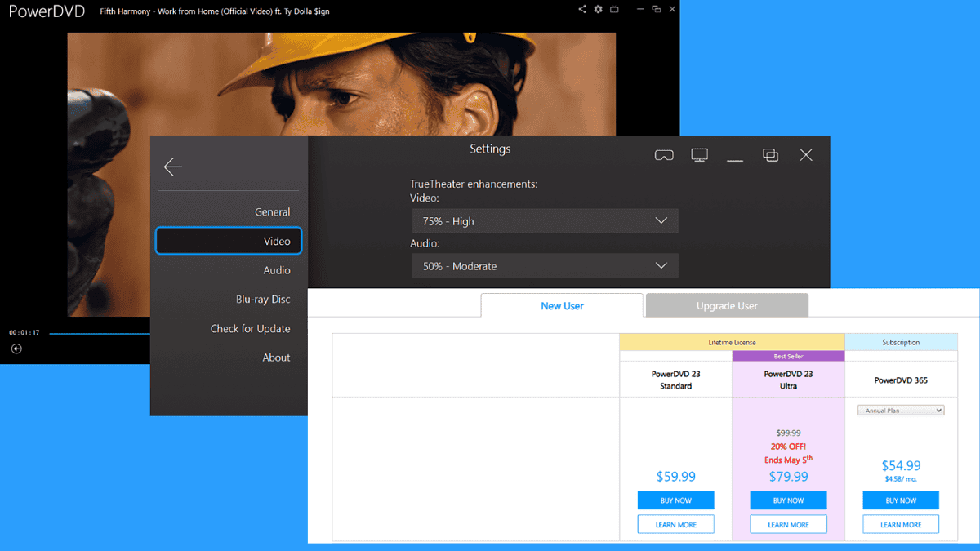
Task: Go back using the Settings back arrow
Action: (172, 167)
